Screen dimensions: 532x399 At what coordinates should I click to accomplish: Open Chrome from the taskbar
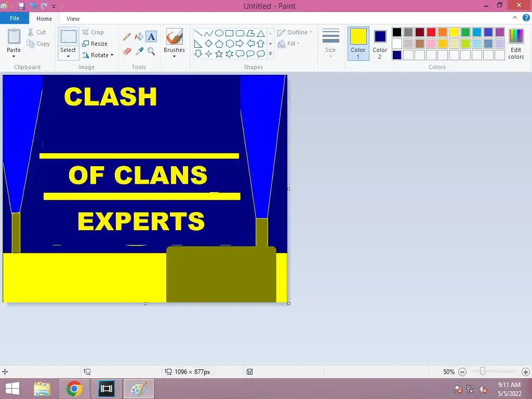(74, 389)
